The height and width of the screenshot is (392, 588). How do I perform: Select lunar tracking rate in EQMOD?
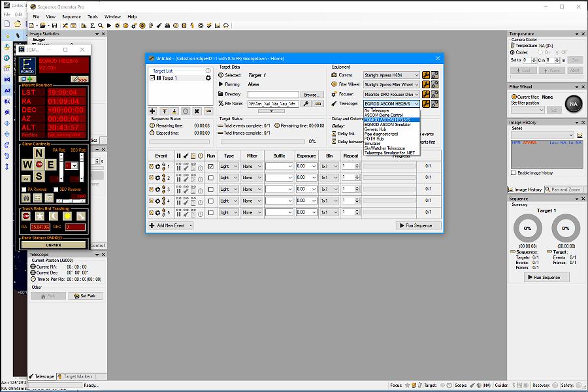click(x=54, y=216)
